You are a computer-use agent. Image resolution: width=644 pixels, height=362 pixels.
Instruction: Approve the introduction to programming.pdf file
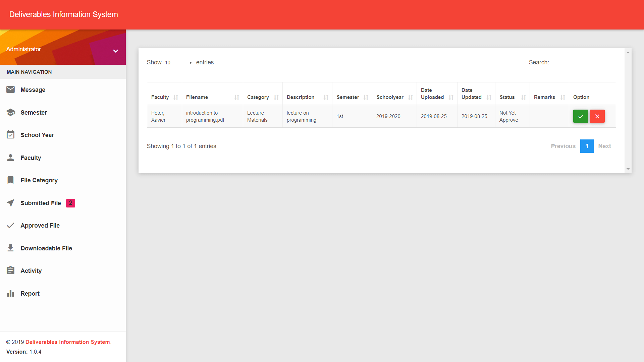tap(581, 116)
